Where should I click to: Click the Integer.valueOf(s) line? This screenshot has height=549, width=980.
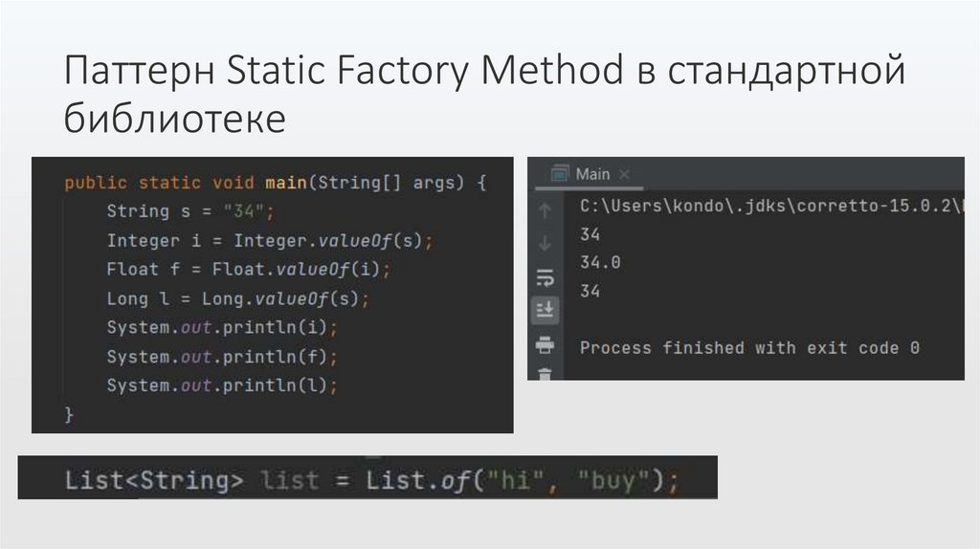click(269, 240)
